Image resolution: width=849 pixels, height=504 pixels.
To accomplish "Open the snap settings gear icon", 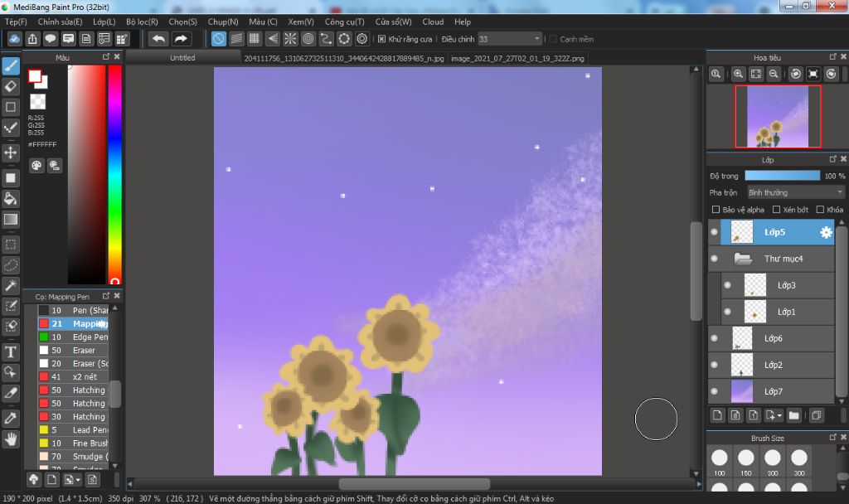I will click(362, 39).
